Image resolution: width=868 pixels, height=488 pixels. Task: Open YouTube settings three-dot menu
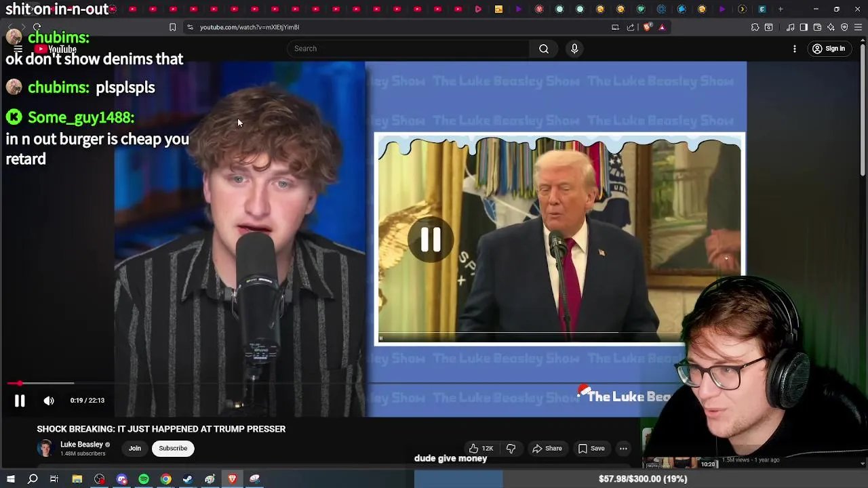coord(795,49)
